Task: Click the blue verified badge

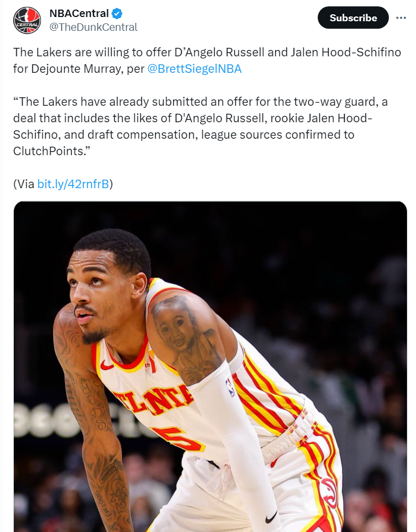Action: (x=117, y=14)
